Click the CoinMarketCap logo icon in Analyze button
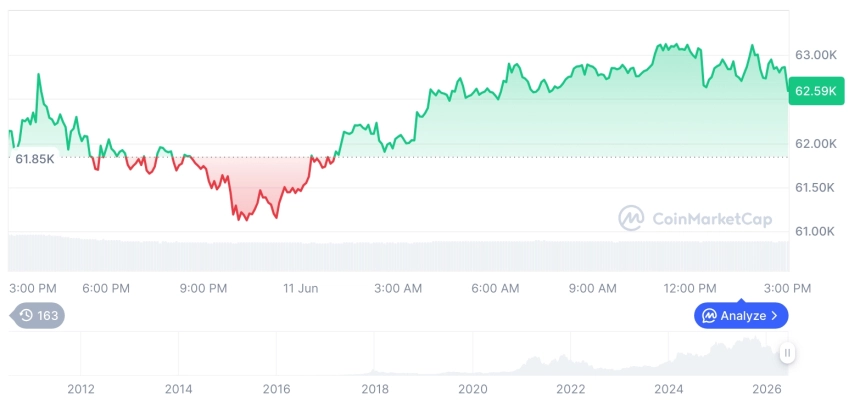This screenshot has height=401, width=860. (709, 316)
